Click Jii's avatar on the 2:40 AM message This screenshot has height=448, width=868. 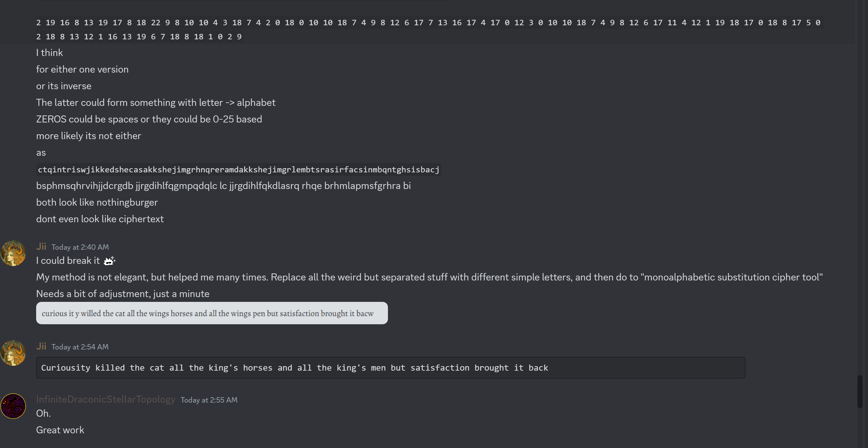click(13, 253)
